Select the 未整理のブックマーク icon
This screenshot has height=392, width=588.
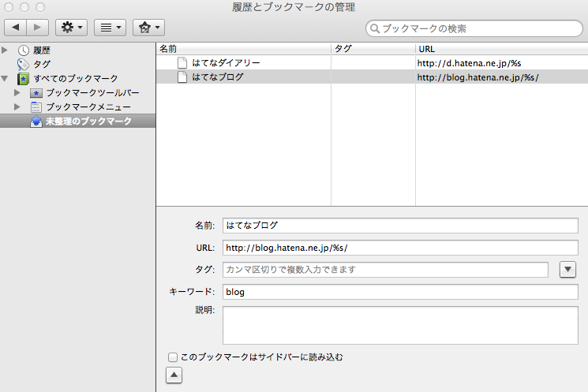(36, 121)
